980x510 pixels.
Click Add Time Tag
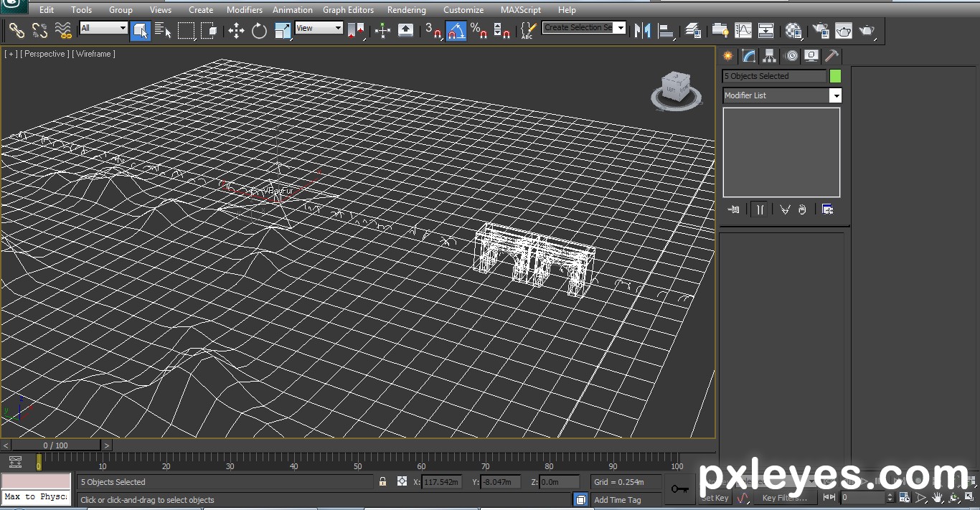[x=618, y=500]
